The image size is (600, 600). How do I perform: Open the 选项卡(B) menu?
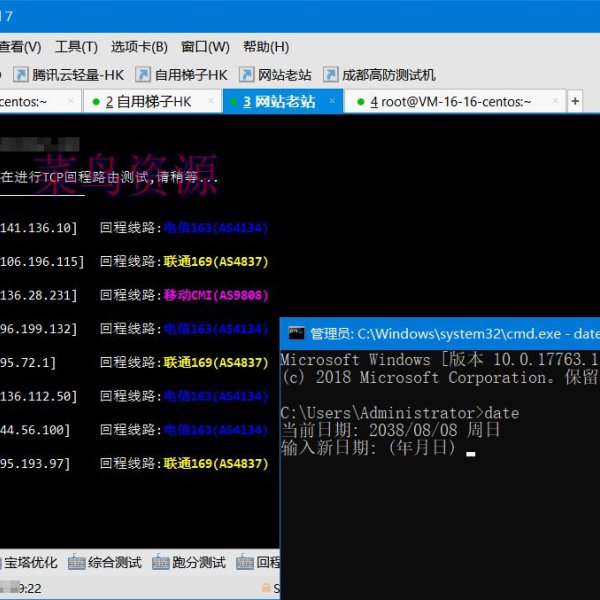(x=139, y=47)
